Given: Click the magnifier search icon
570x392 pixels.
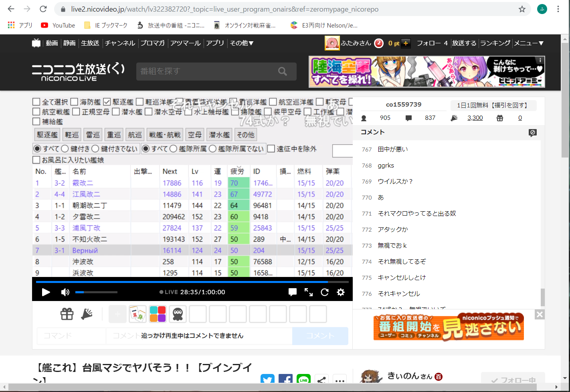Looking at the screenshot, I should click(x=283, y=71).
